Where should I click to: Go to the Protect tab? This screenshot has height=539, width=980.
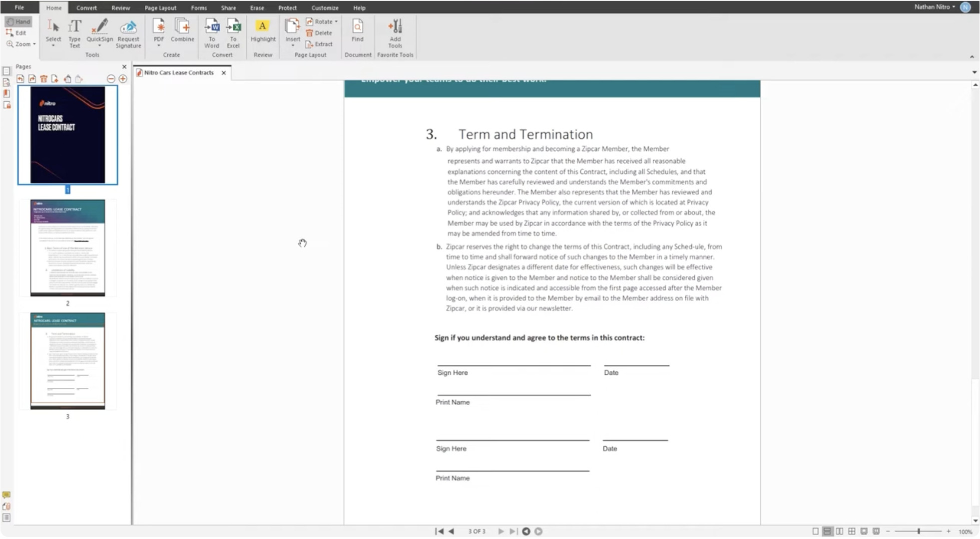287,8
